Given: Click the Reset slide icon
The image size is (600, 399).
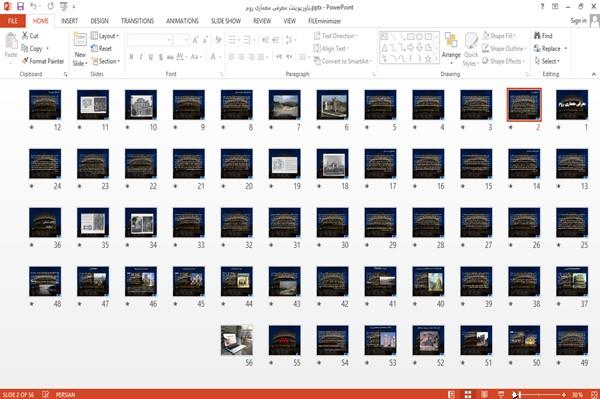Looking at the screenshot, I should click(95, 48).
